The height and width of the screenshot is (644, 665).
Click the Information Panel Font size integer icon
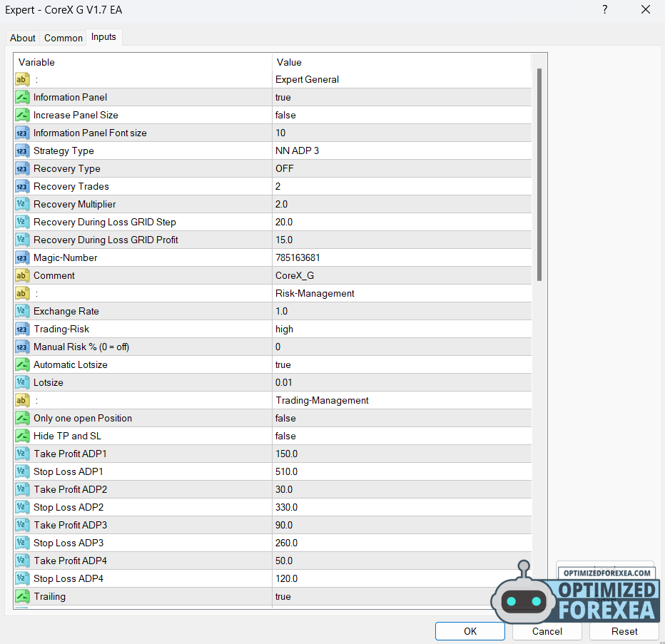point(22,133)
